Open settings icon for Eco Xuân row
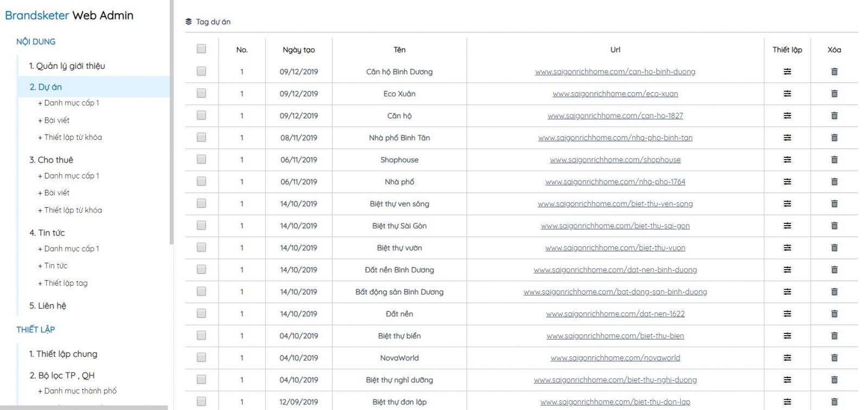 pyautogui.click(x=787, y=94)
